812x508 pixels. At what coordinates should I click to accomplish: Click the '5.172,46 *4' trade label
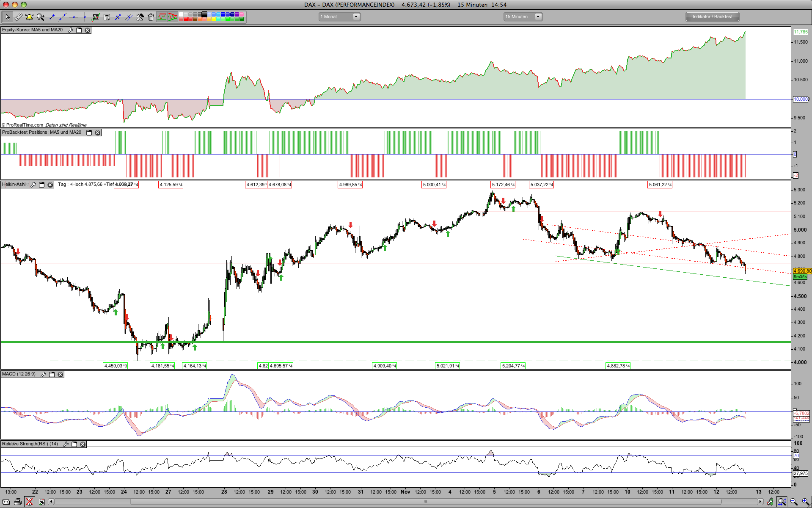pos(503,185)
